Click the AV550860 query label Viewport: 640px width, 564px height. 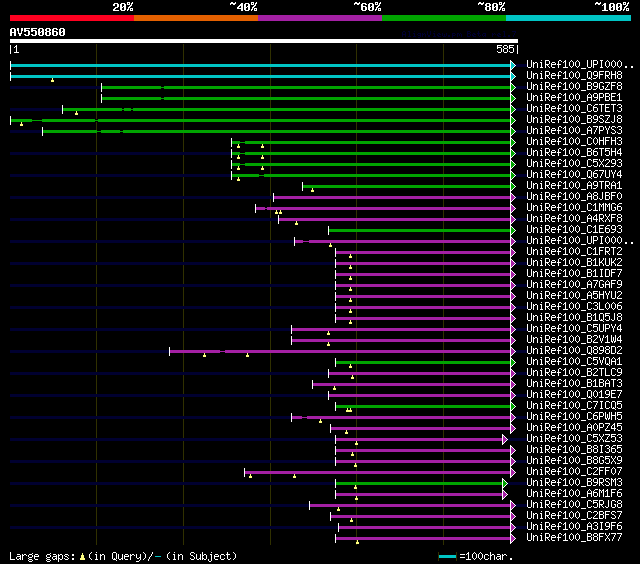tap(38, 32)
